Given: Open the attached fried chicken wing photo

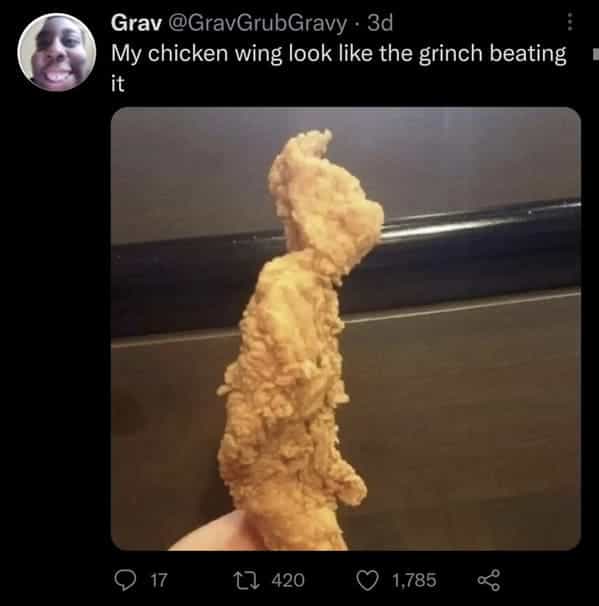Looking at the screenshot, I should point(346,329).
